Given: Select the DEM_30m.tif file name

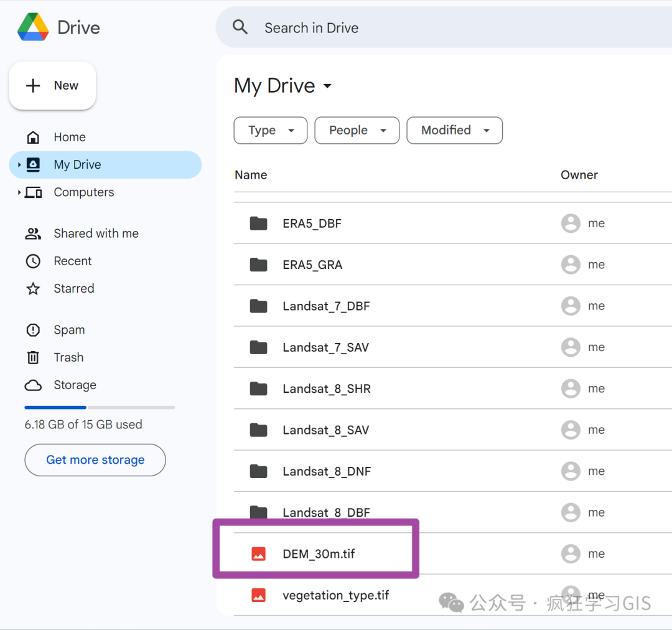Looking at the screenshot, I should point(319,554).
